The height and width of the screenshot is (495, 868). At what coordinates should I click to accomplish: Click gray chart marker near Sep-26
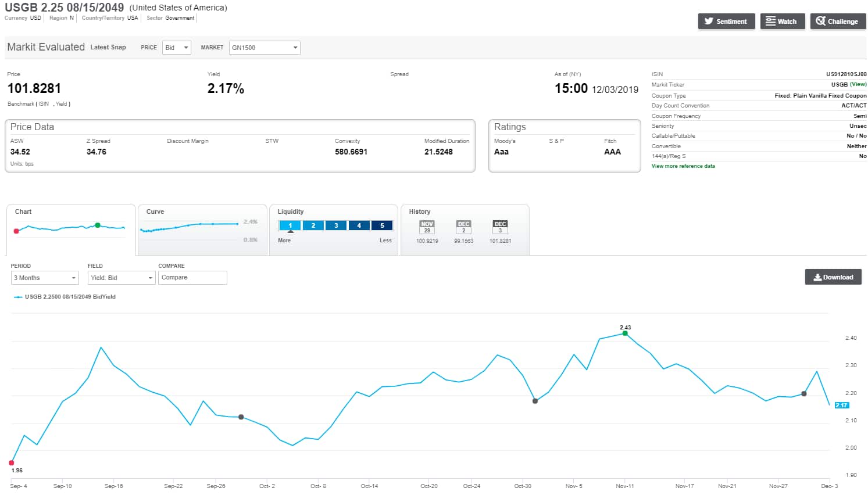(241, 417)
